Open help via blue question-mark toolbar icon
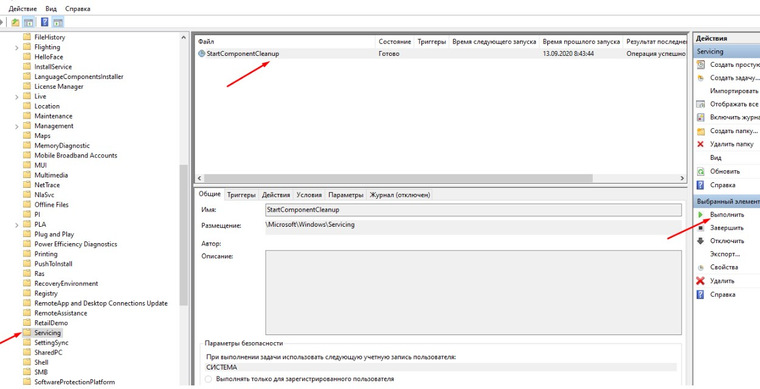The image size is (760, 389). (45, 22)
